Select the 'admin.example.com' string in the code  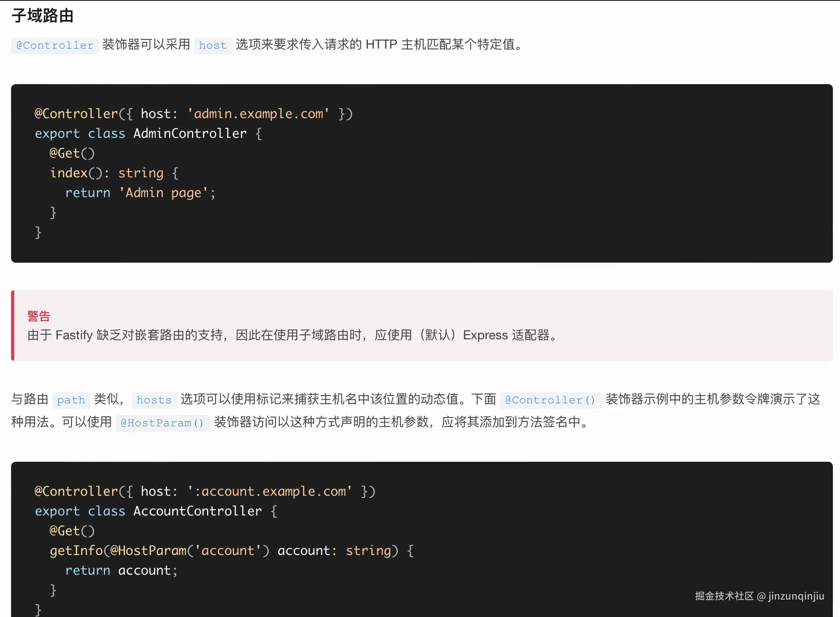[259, 114]
